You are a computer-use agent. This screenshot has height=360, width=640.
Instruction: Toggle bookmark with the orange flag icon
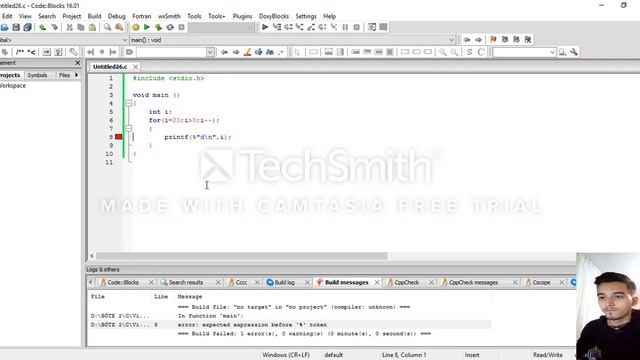tap(493, 40)
